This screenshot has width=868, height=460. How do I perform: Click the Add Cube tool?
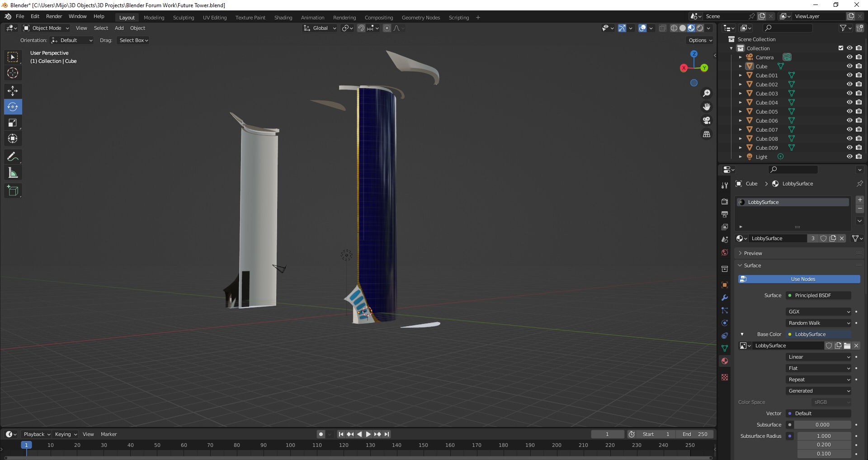click(x=13, y=191)
